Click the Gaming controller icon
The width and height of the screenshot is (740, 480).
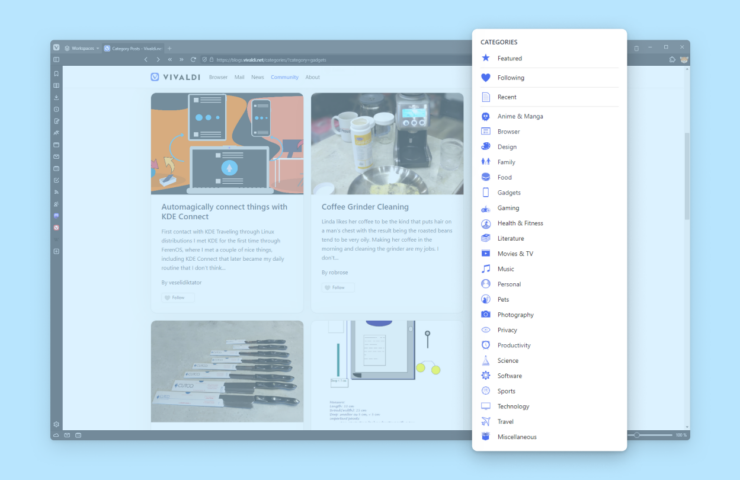pyautogui.click(x=486, y=208)
